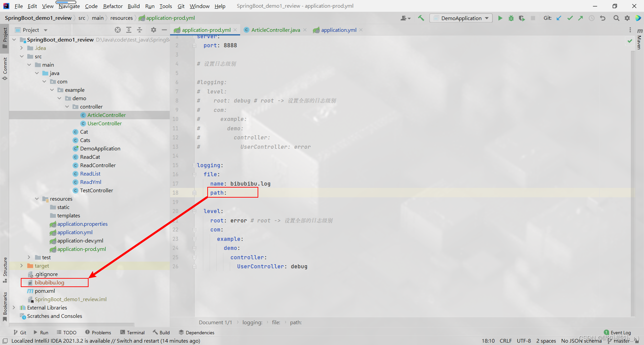The height and width of the screenshot is (345, 644).
Task: Click logging: in the editor breadcrumb
Action: click(252, 322)
